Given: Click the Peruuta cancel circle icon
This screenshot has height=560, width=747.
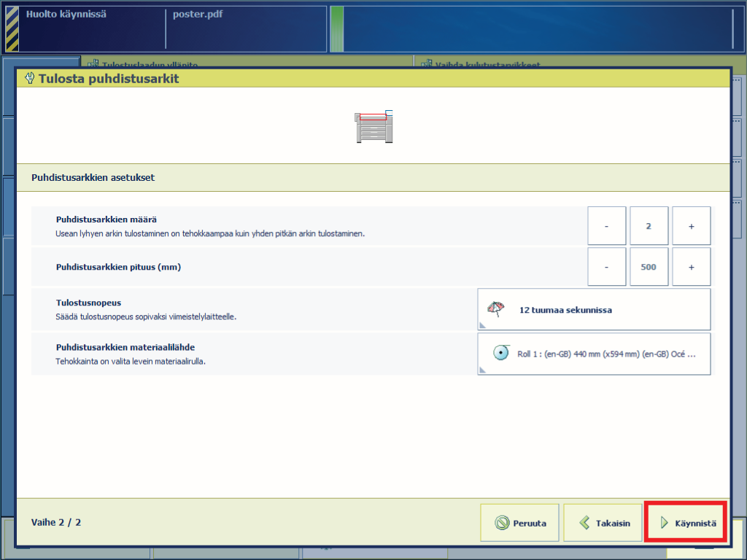Looking at the screenshot, I should click(502, 523).
